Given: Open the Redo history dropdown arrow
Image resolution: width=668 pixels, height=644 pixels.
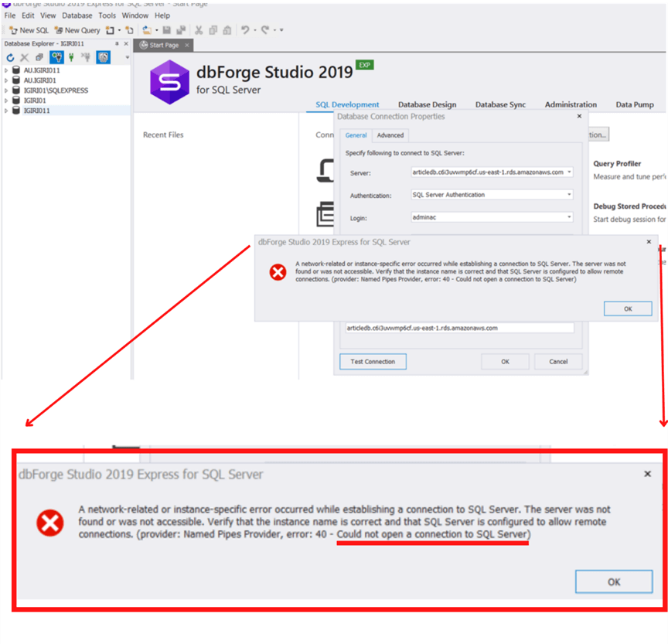Looking at the screenshot, I should coord(274,30).
